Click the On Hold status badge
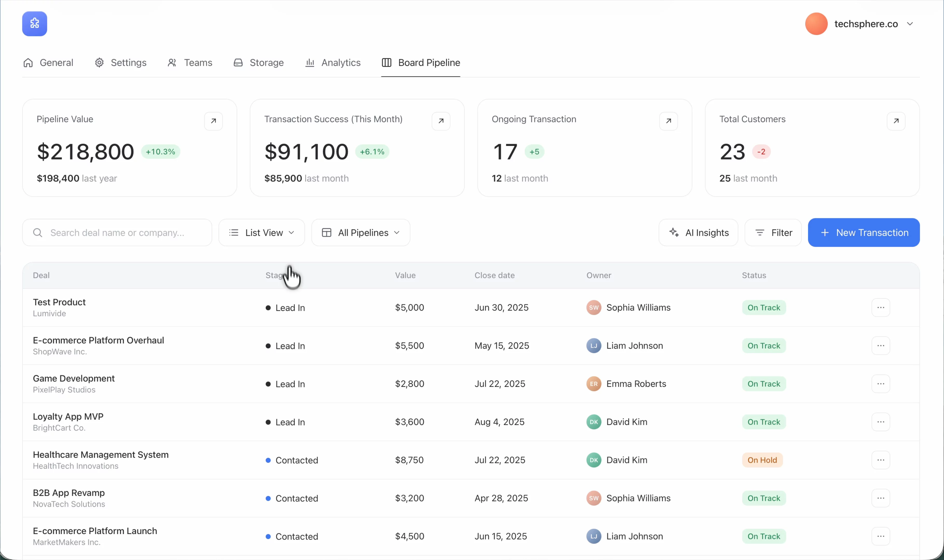The height and width of the screenshot is (560, 944). tap(762, 460)
